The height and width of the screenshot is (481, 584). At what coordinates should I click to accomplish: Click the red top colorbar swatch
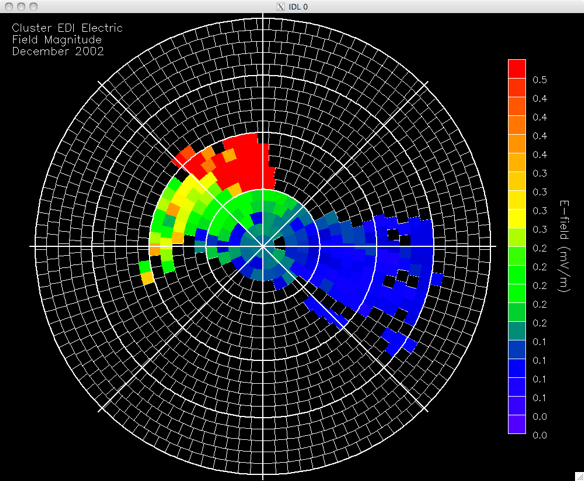[x=517, y=69]
